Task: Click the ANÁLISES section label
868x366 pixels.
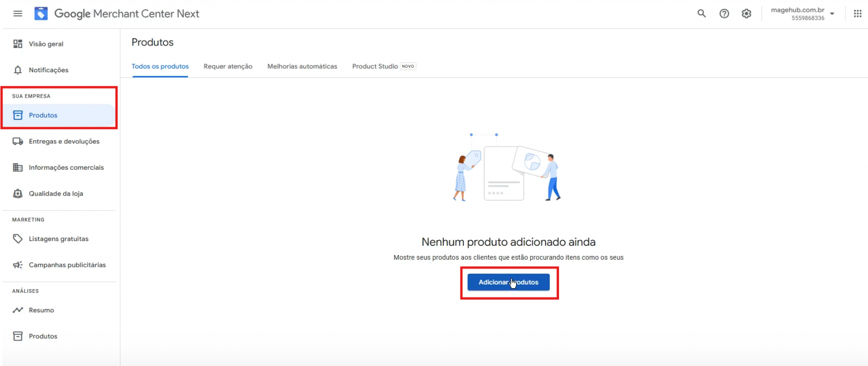Action: [25, 291]
